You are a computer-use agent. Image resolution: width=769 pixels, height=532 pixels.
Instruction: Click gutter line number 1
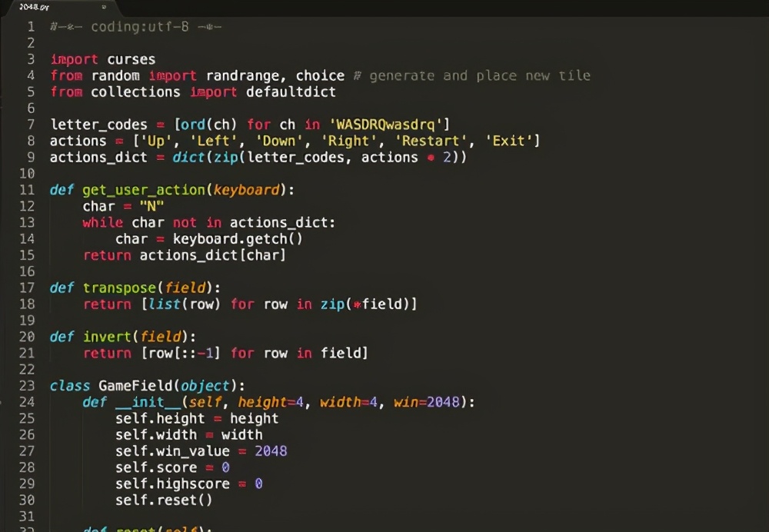tap(31, 26)
